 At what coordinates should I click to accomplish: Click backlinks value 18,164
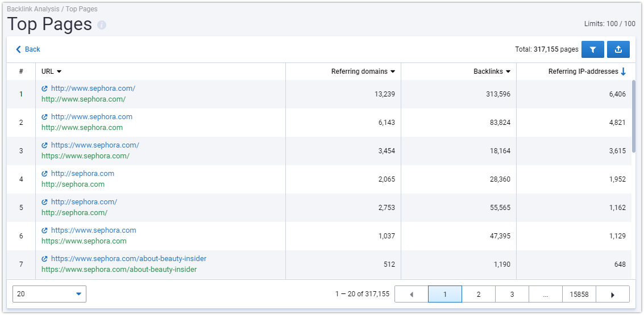[500, 150]
